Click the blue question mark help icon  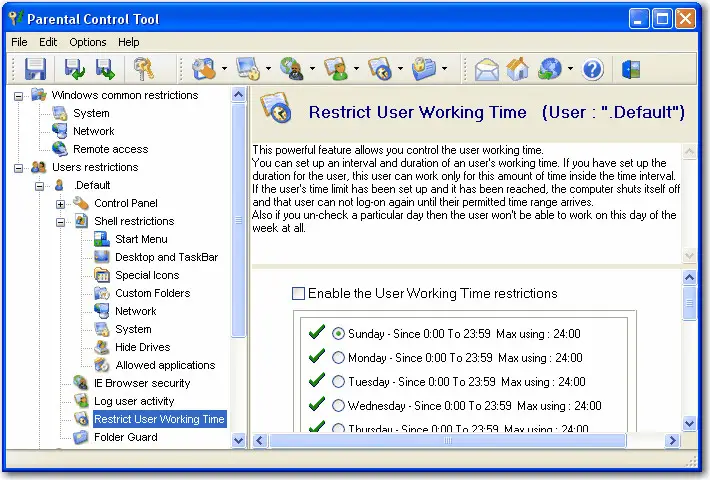pyautogui.click(x=592, y=69)
